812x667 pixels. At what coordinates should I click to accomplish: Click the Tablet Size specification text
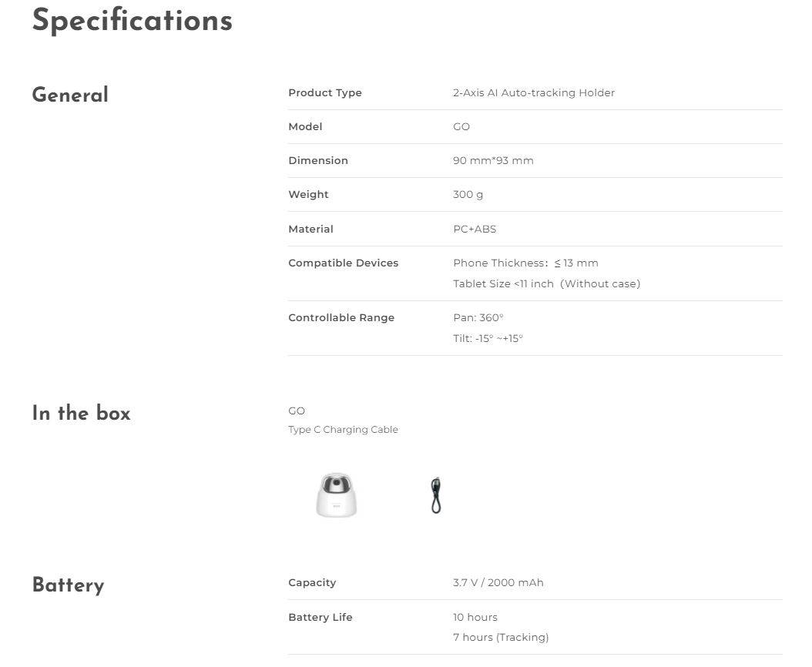coord(547,283)
